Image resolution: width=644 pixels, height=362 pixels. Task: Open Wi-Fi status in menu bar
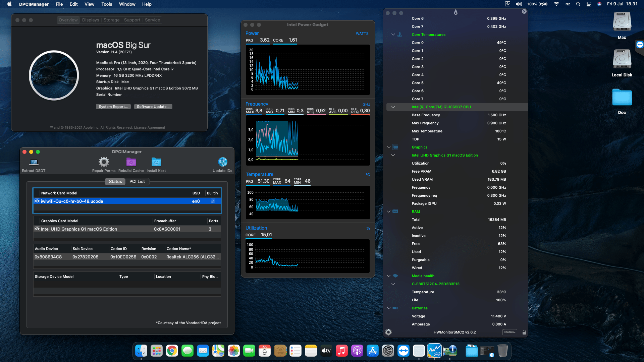[556, 4]
